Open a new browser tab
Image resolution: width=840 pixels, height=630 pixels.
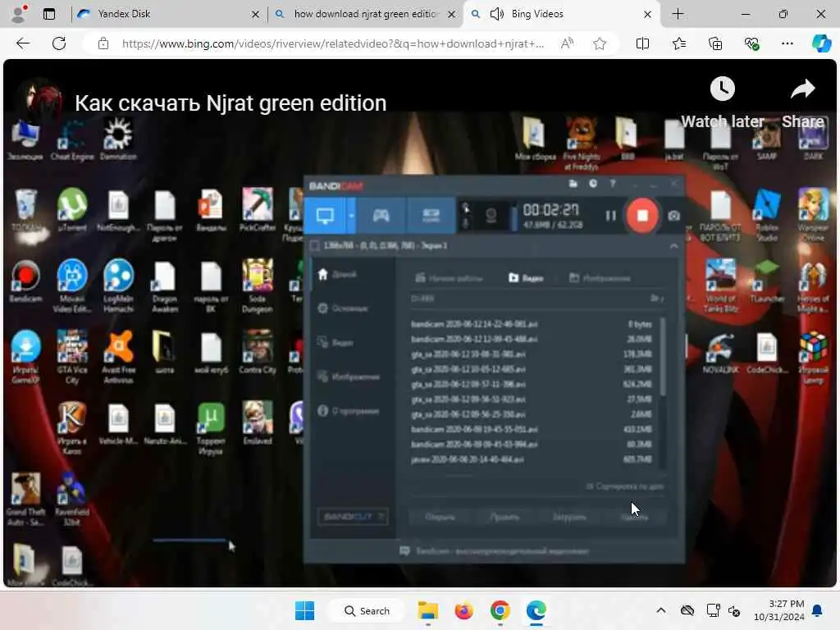point(678,14)
